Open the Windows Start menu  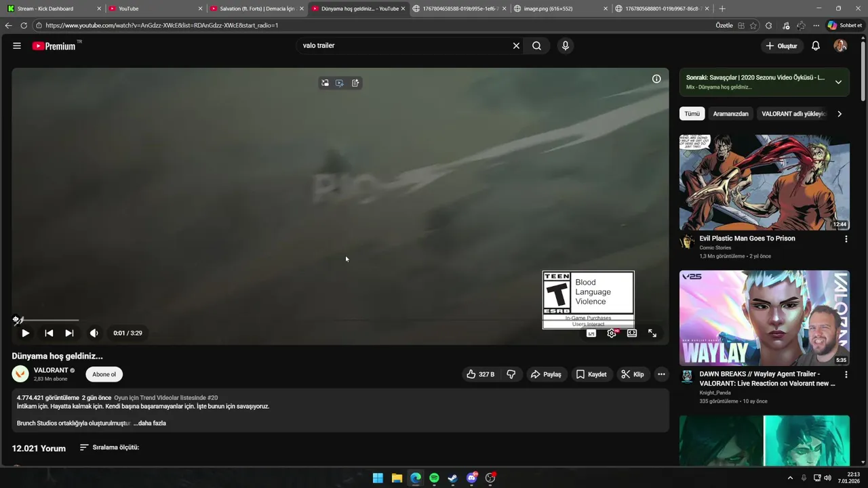tap(378, 478)
